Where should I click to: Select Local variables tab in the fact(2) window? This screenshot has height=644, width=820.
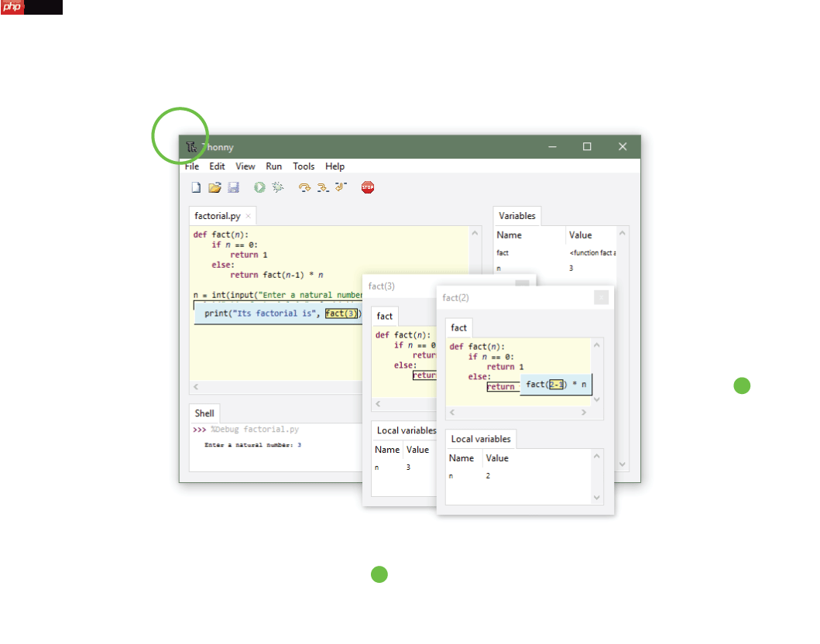coord(481,439)
